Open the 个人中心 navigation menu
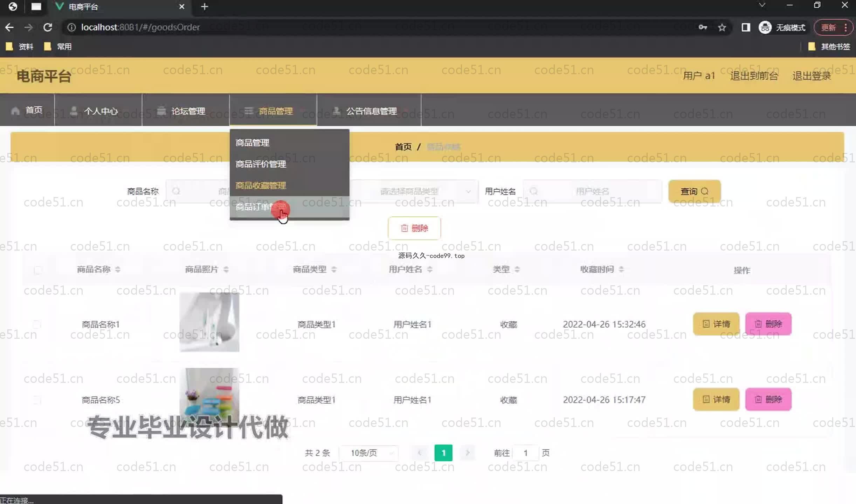 tap(98, 110)
